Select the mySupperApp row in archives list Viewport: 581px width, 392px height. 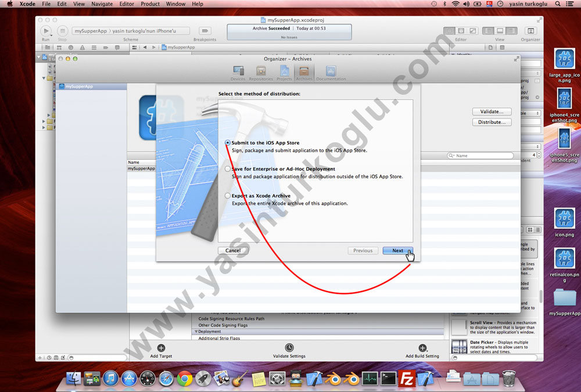tap(323, 168)
